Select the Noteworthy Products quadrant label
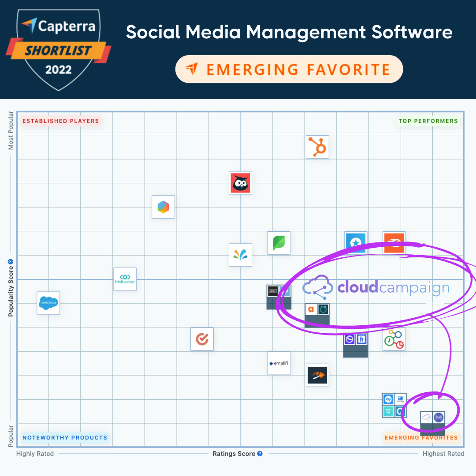 click(65, 438)
